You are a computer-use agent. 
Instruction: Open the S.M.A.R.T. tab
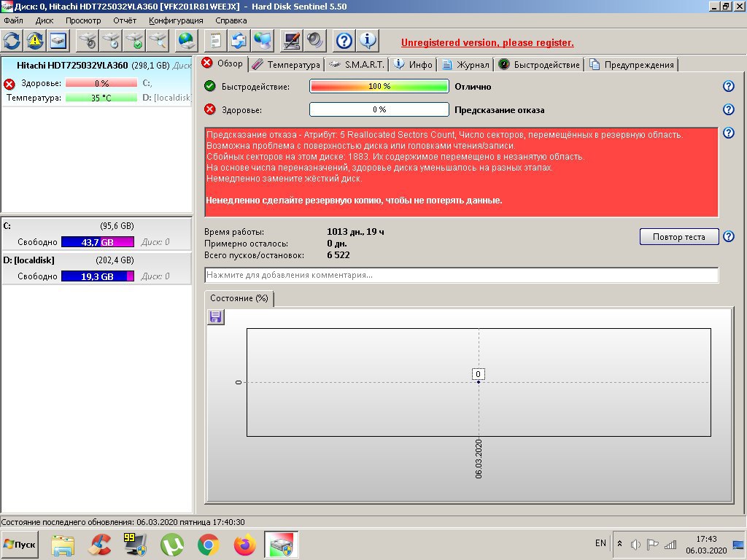tap(357, 65)
